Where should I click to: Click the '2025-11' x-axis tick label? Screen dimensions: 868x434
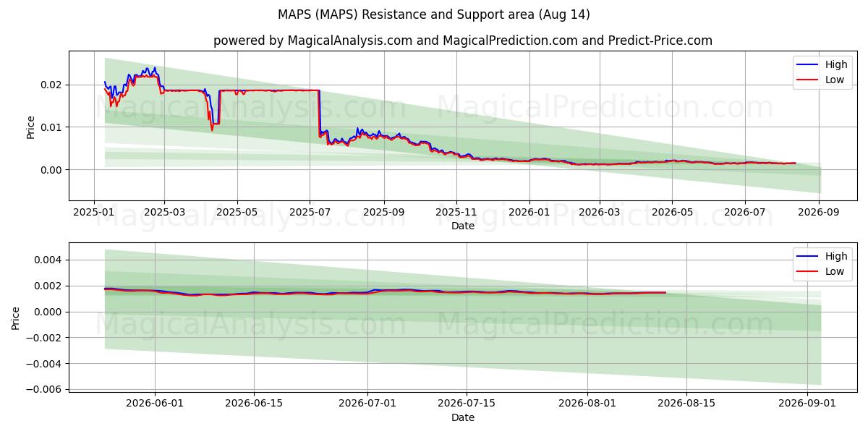pyautogui.click(x=456, y=213)
